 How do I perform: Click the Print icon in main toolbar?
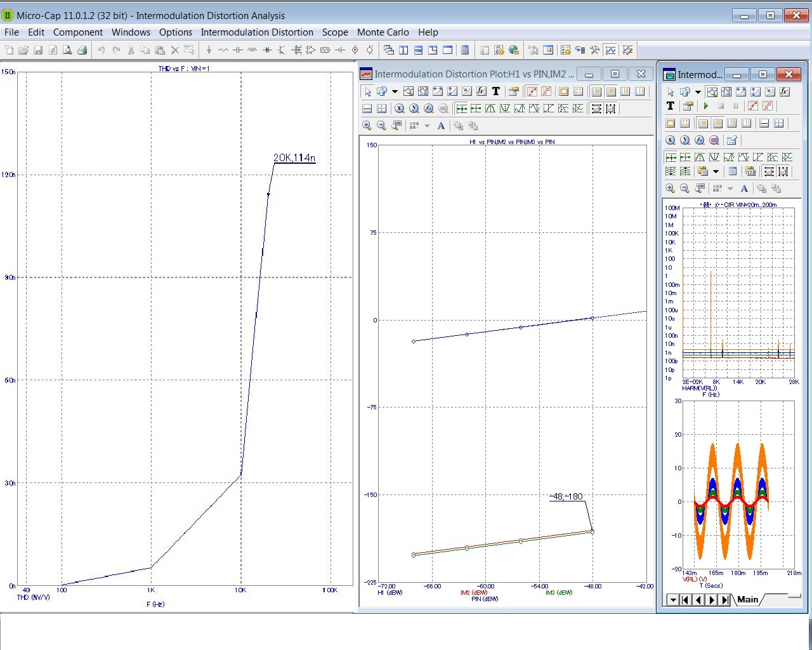tap(82, 50)
